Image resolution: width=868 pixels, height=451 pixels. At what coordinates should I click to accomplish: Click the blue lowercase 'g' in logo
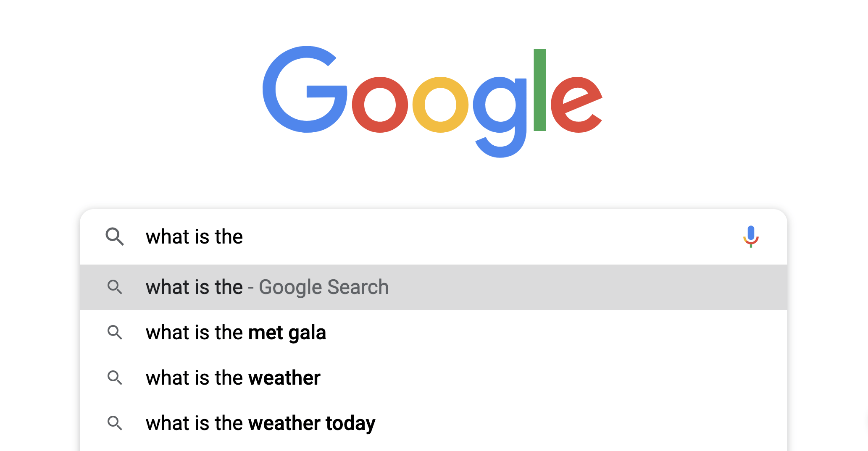(x=500, y=117)
